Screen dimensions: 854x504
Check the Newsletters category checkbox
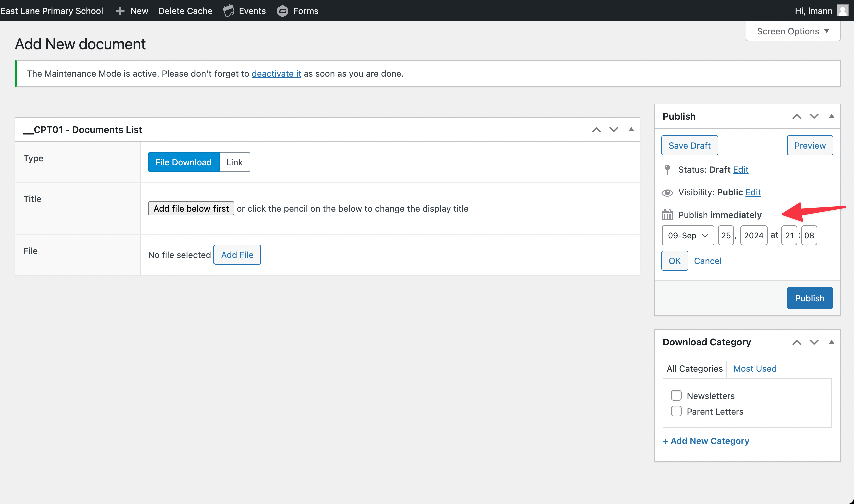tap(676, 396)
